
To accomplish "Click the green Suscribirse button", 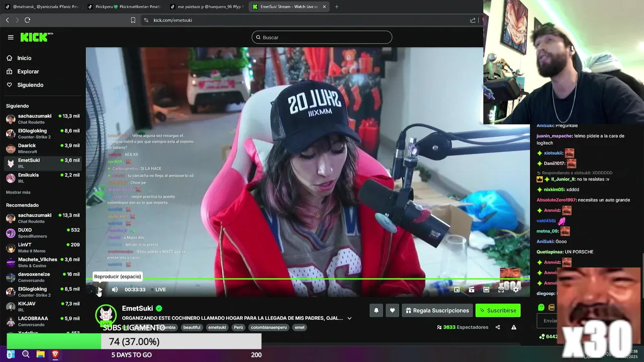I will click(x=498, y=311).
